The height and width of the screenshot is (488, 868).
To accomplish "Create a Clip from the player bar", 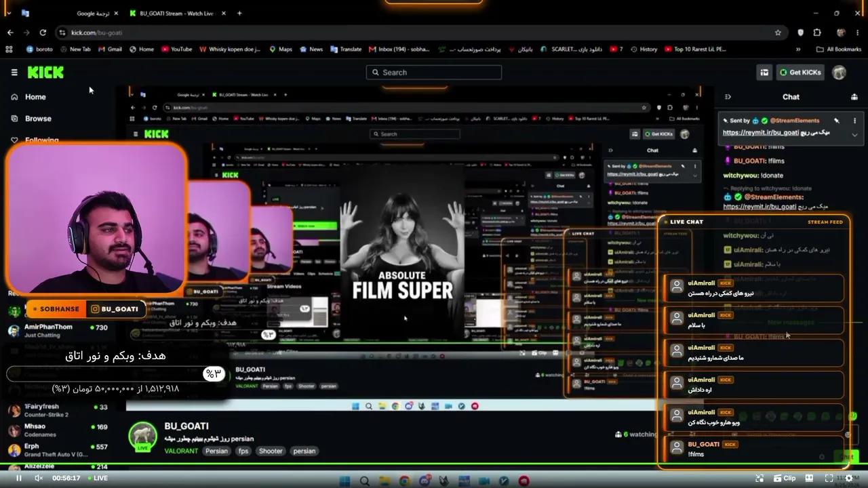I will pos(785,478).
